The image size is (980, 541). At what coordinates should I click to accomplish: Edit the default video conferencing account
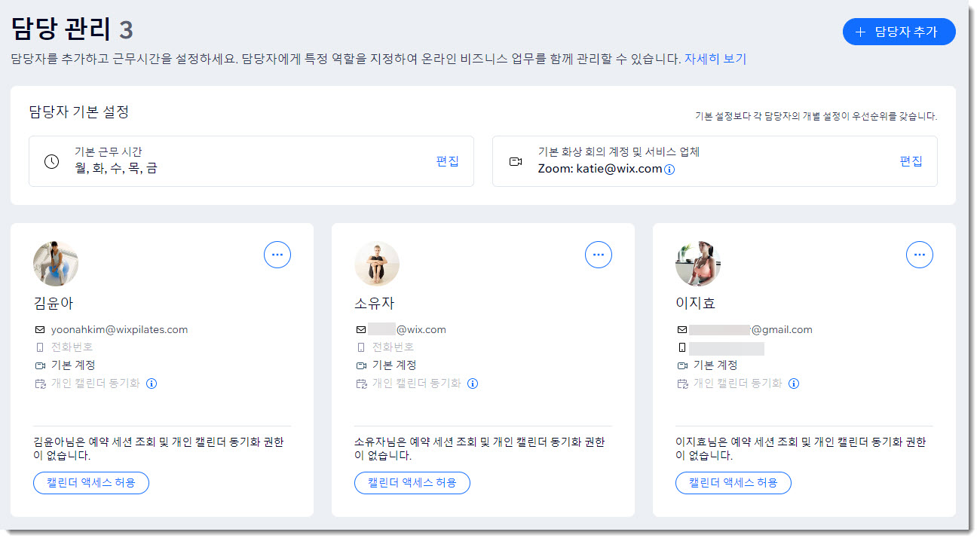[x=911, y=161]
